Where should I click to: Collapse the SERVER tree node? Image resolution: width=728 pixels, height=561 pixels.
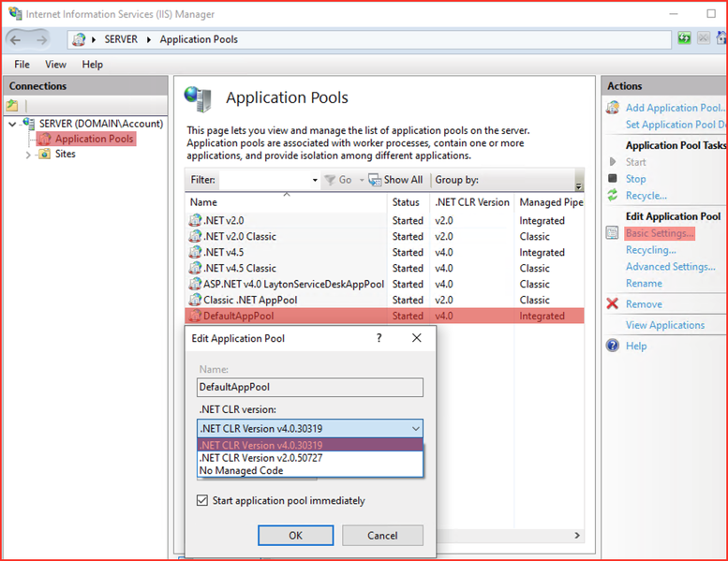click(x=12, y=124)
